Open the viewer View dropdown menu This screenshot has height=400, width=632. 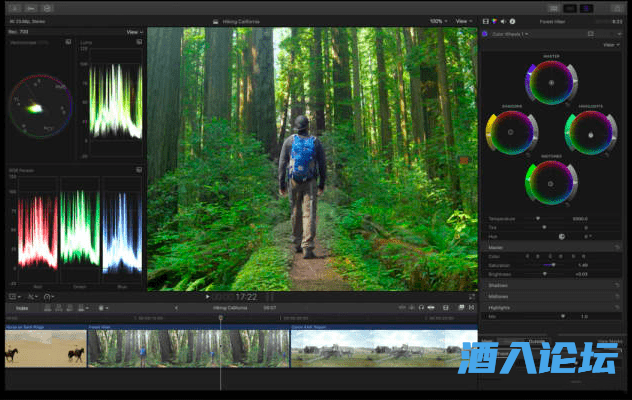click(x=463, y=20)
